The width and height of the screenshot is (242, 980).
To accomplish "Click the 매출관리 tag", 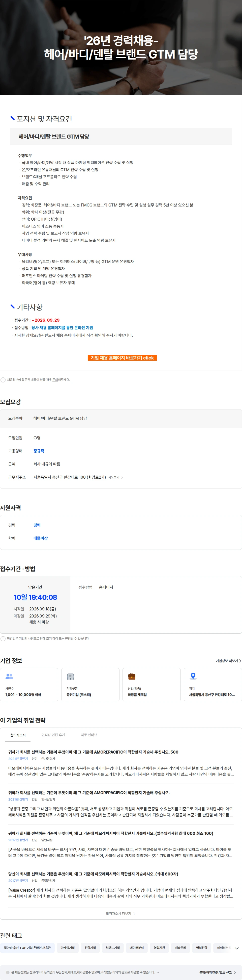I will 180,948.
